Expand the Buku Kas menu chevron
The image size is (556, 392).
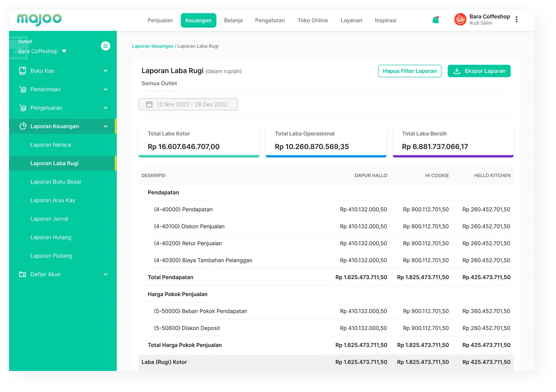pyautogui.click(x=106, y=71)
